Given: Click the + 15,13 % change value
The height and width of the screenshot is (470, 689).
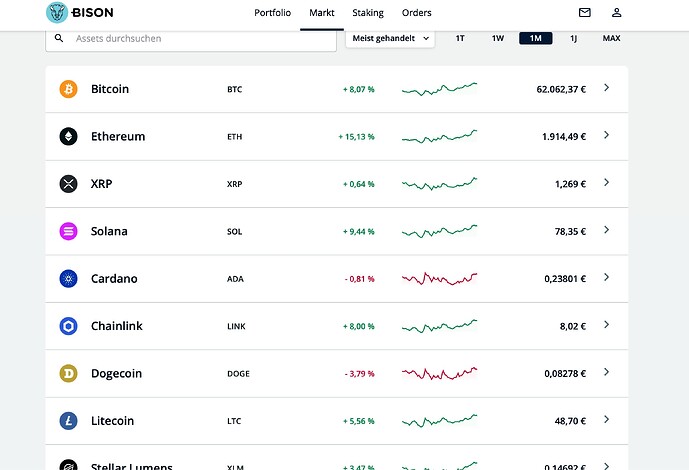Looking at the screenshot, I should click(356, 137).
